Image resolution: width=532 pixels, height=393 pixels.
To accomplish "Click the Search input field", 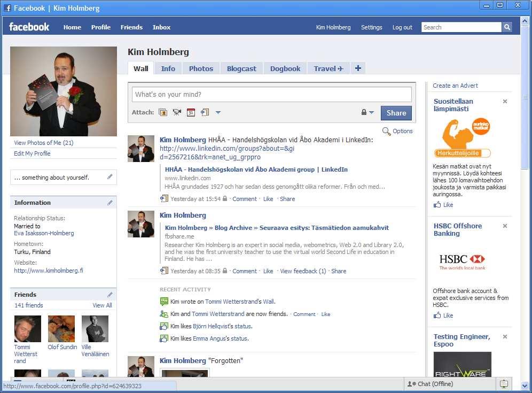I will coord(461,27).
